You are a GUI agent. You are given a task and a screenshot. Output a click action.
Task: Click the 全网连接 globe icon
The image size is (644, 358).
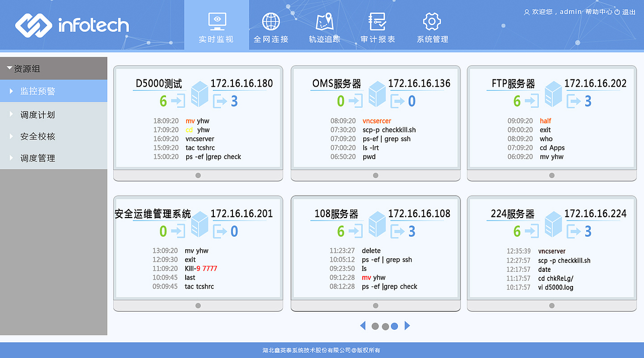pyautogui.click(x=271, y=22)
